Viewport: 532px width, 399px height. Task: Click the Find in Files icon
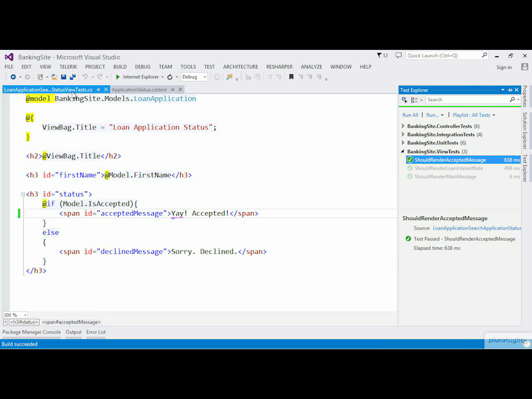point(229,77)
